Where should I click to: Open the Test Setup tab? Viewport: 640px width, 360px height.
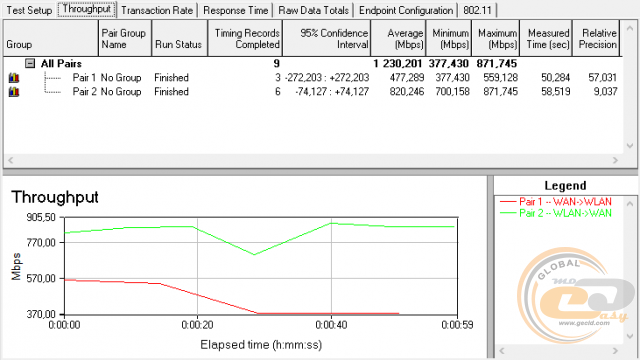coord(29,10)
